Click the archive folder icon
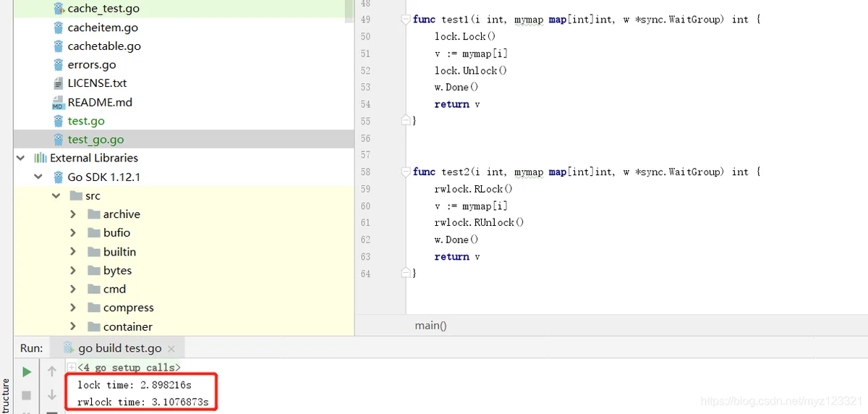 93,214
